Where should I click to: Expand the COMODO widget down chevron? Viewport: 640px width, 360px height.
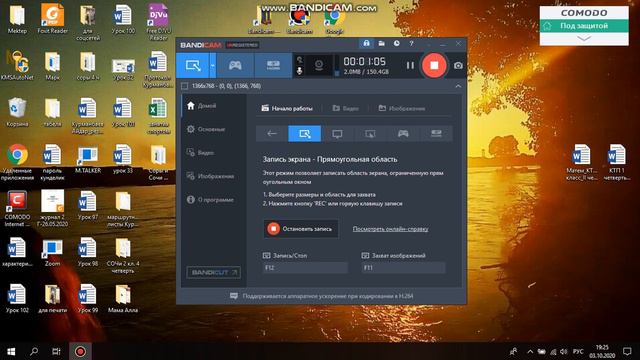pos(584,38)
